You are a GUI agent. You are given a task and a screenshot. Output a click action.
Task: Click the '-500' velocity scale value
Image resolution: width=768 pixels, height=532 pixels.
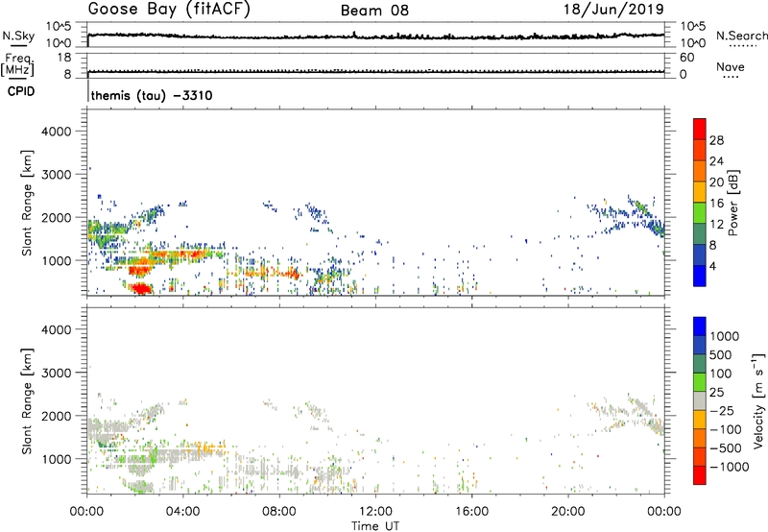(726, 448)
